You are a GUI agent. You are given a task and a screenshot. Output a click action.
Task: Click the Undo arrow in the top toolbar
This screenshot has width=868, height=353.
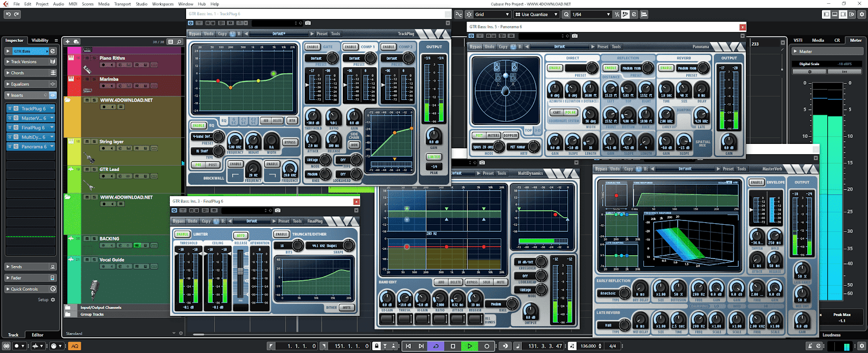point(8,14)
